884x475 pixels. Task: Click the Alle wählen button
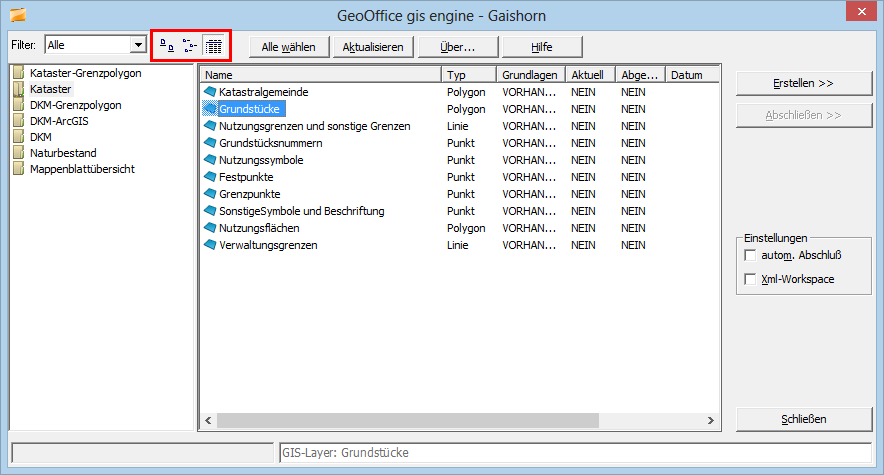click(289, 47)
